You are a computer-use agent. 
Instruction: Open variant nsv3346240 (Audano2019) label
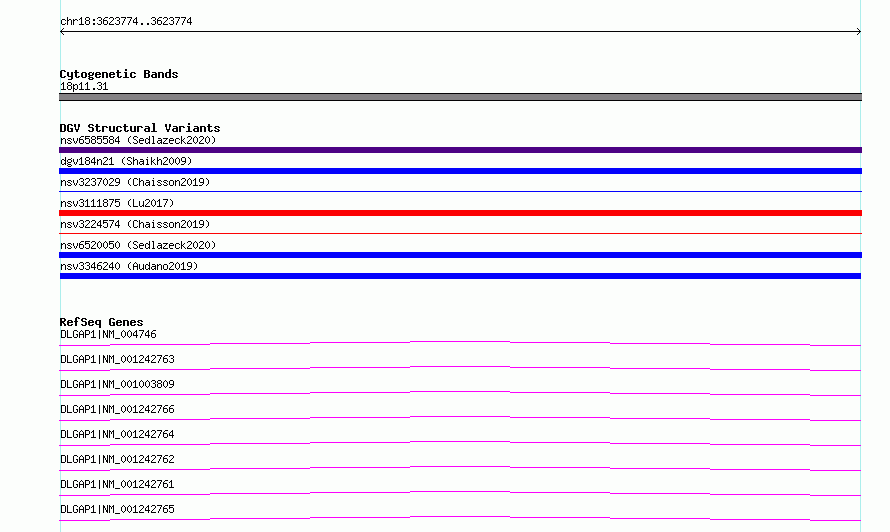pos(129,266)
